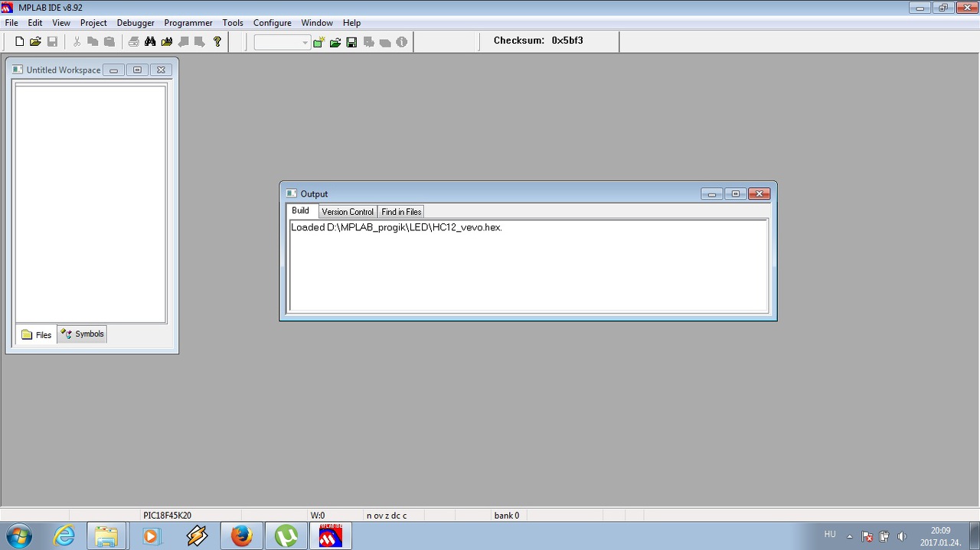Click the taskbar clock showing 20:09
Screen dimensions: 980x550
pos(940,536)
